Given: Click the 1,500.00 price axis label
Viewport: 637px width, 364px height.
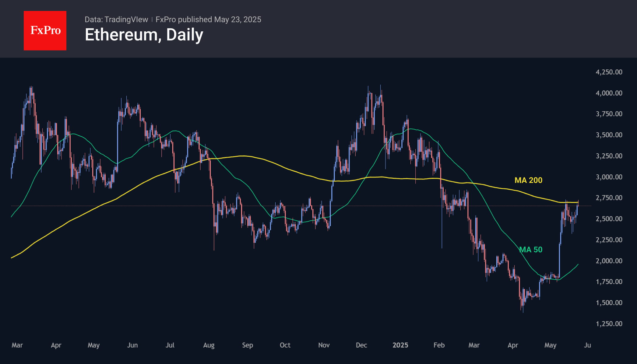Looking at the screenshot, I should [x=609, y=303].
